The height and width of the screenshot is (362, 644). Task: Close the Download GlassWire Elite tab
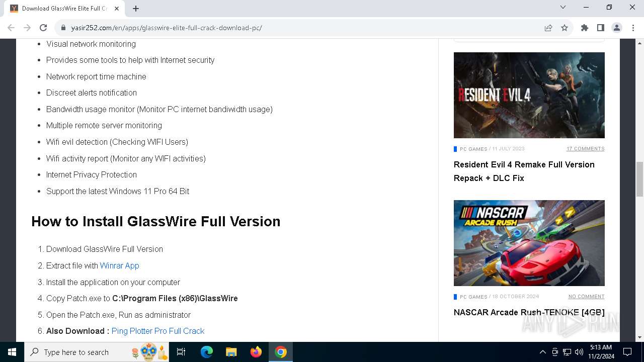point(117,8)
